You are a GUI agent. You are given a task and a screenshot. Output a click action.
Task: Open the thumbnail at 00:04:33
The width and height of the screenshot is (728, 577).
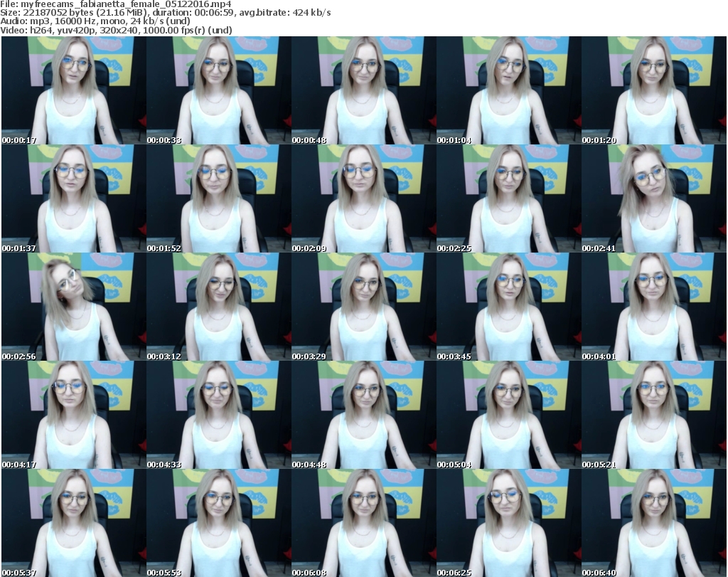(218, 415)
